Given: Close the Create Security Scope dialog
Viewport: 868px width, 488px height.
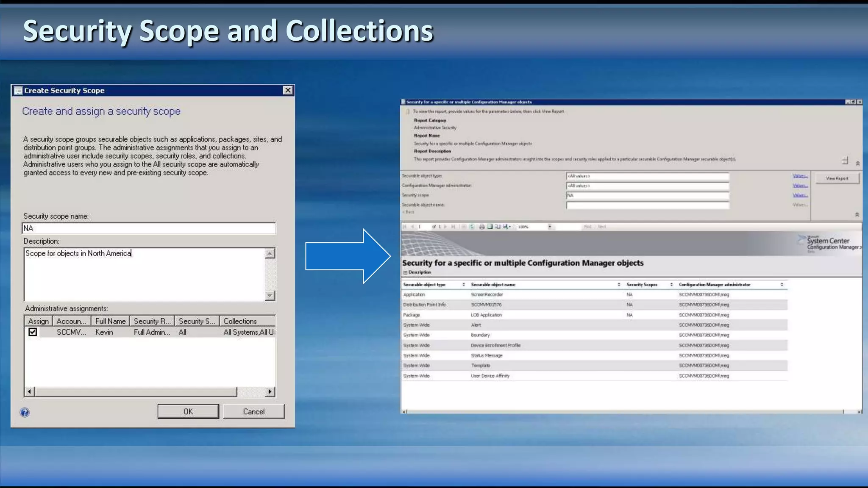Looking at the screenshot, I should click(x=288, y=90).
